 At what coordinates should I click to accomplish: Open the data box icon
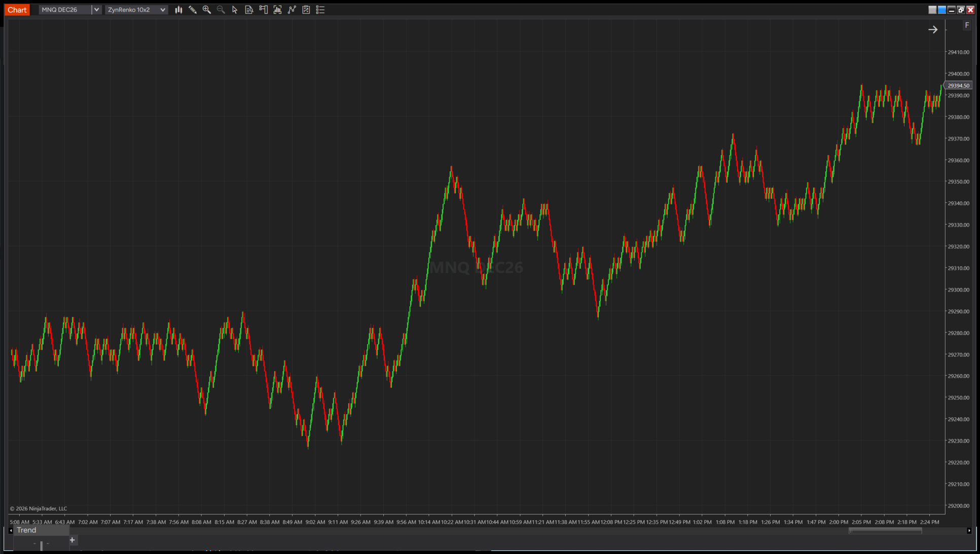tap(249, 10)
